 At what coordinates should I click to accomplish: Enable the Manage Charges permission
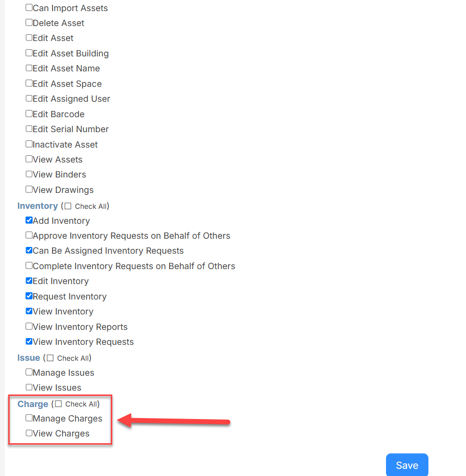tap(29, 418)
